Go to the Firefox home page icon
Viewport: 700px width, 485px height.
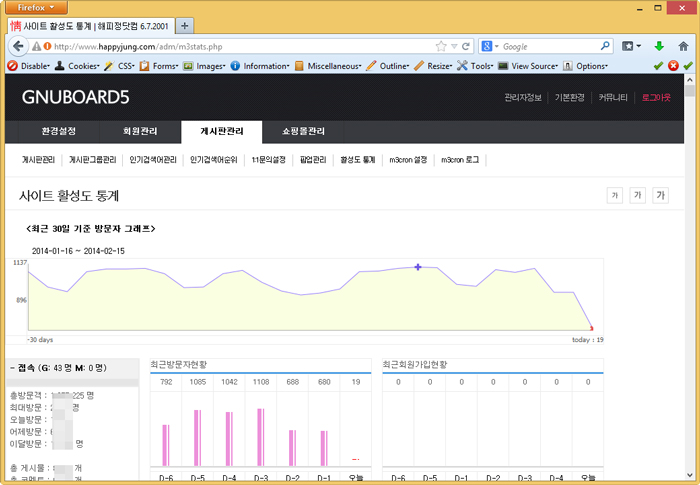[x=683, y=46]
